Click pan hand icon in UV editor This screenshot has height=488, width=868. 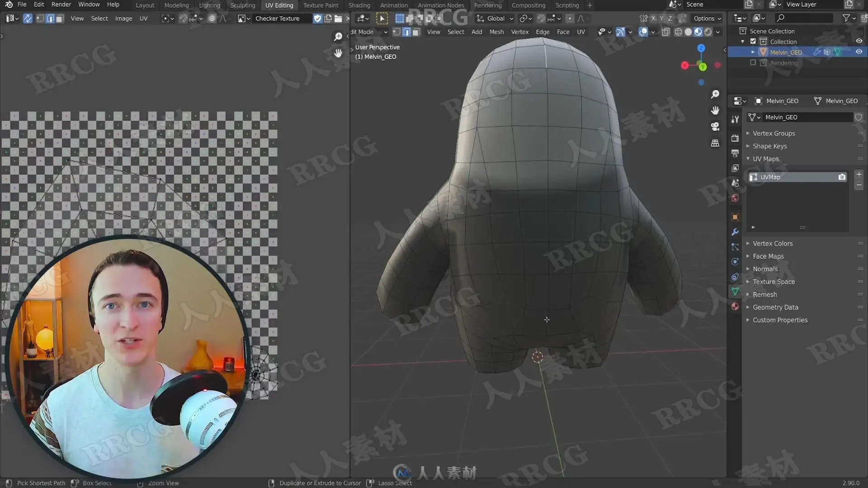pyautogui.click(x=338, y=53)
